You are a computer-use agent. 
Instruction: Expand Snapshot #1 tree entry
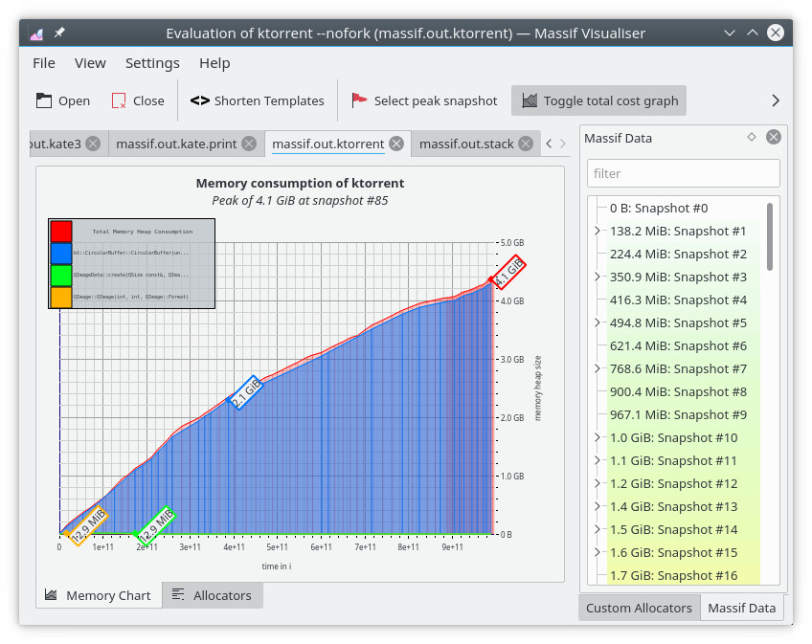pos(598,231)
